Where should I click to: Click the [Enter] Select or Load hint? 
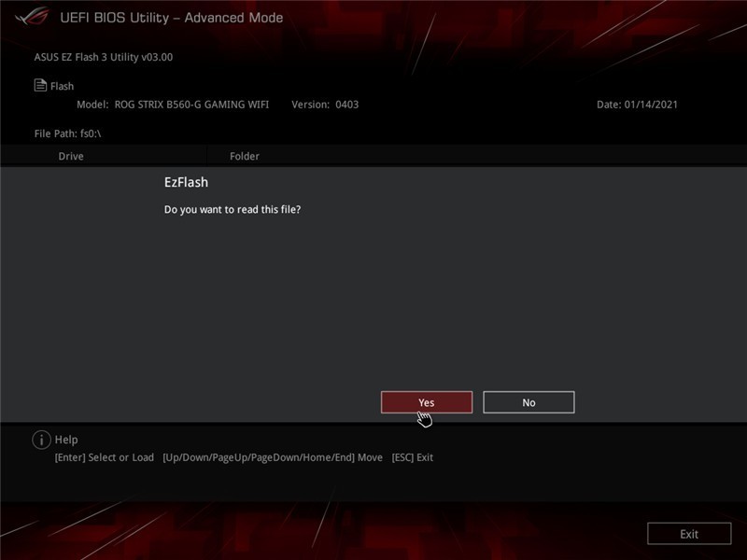[105, 457]
